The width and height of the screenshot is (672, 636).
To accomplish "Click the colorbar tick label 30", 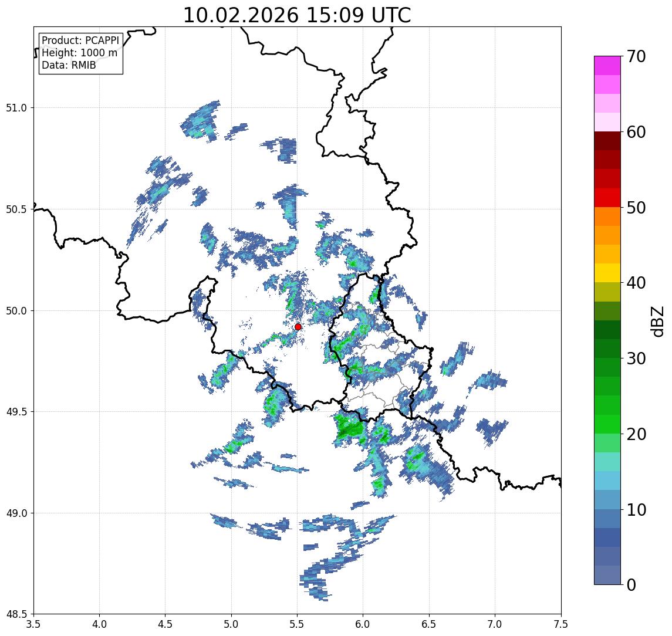I will pos(636,358).
